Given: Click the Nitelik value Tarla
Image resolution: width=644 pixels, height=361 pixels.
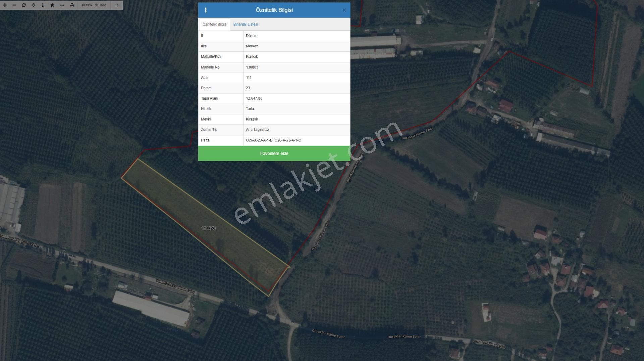Looking at the screenshot, I should (x=250, y=109).
